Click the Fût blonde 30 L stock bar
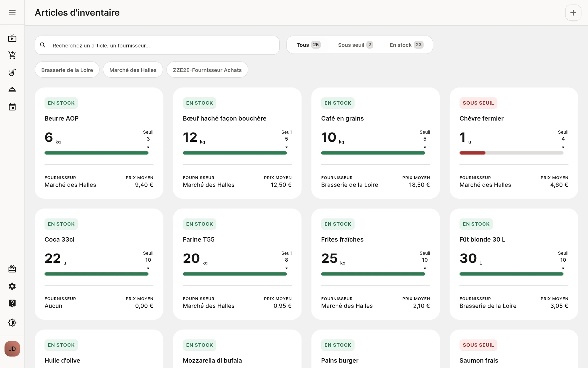The image size is (588, 368). click(x=511, y=274)
